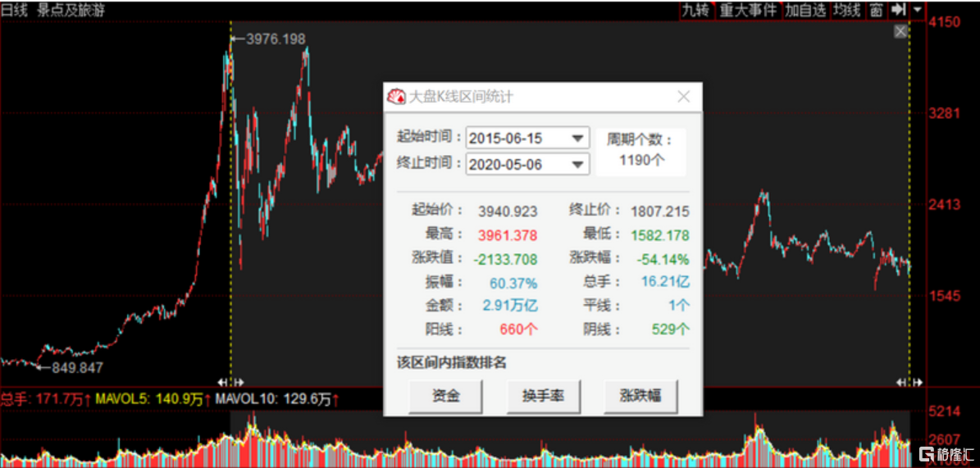The width and height of the screenshot is (980, 468).
Task: Open the 终止时间 end date dropdown
Action: pos(579,164)
